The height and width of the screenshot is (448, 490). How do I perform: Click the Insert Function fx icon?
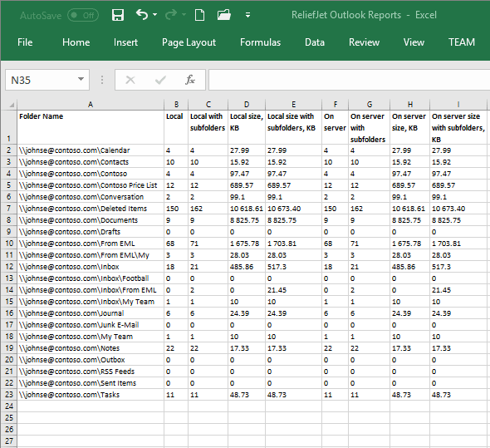190,80
